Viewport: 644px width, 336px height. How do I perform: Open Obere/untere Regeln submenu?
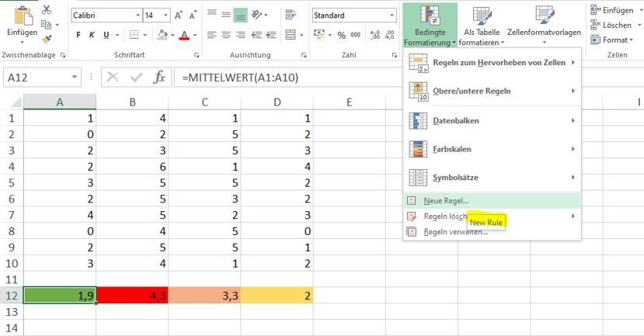[x=492, y=91]
